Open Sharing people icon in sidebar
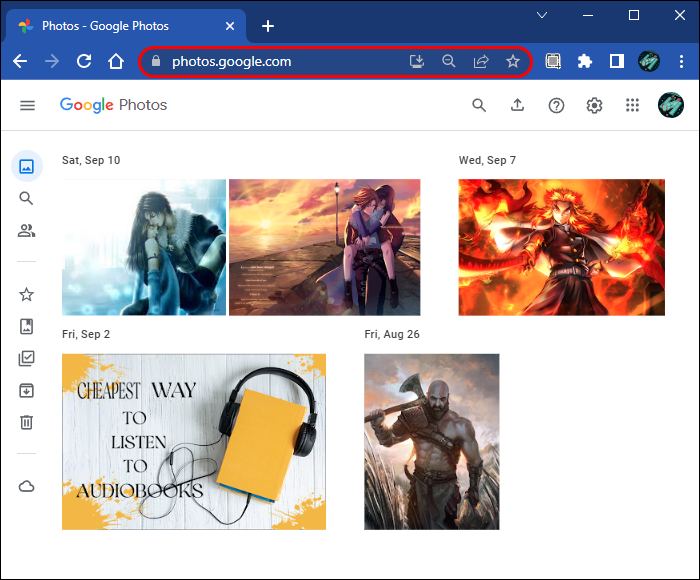 [26, 230]
